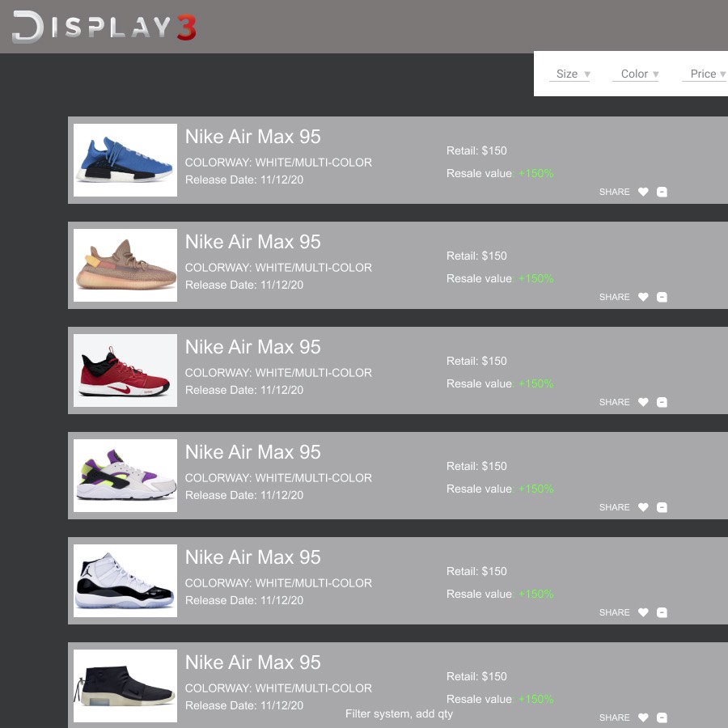The width and height of the screenshot is (728, 728).
Task: Expand the Color filter dropdown
Action: pos(639,74)
